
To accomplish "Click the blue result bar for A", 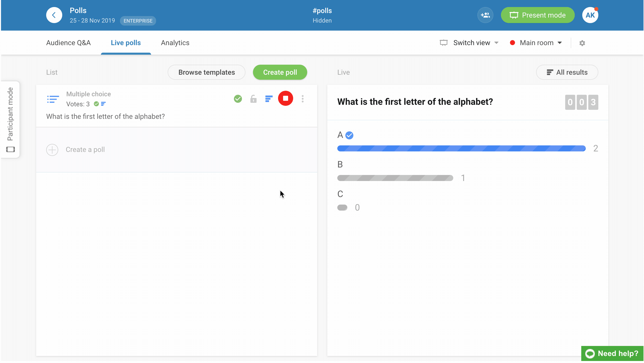I will pos(461,148).
